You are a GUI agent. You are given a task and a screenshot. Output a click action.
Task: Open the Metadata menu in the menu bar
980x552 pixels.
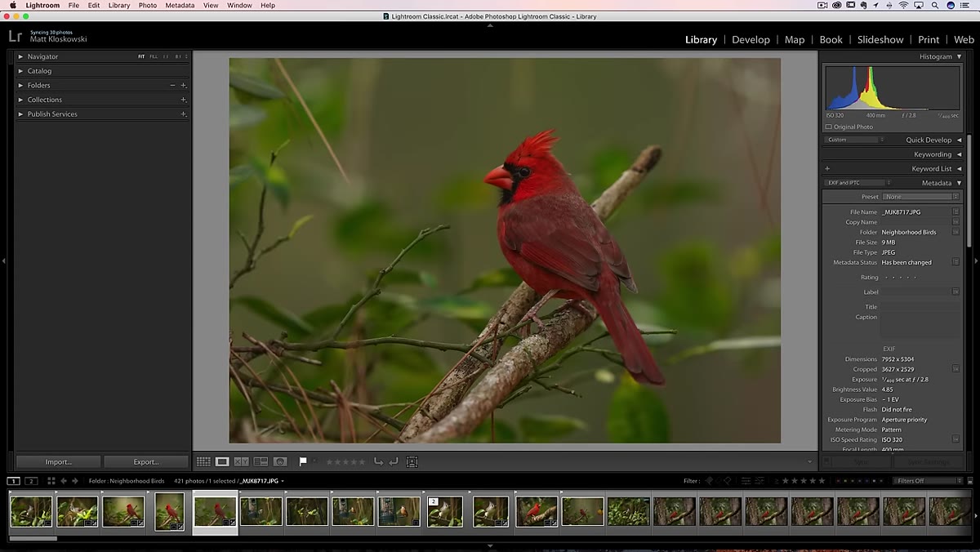point(180,5)
